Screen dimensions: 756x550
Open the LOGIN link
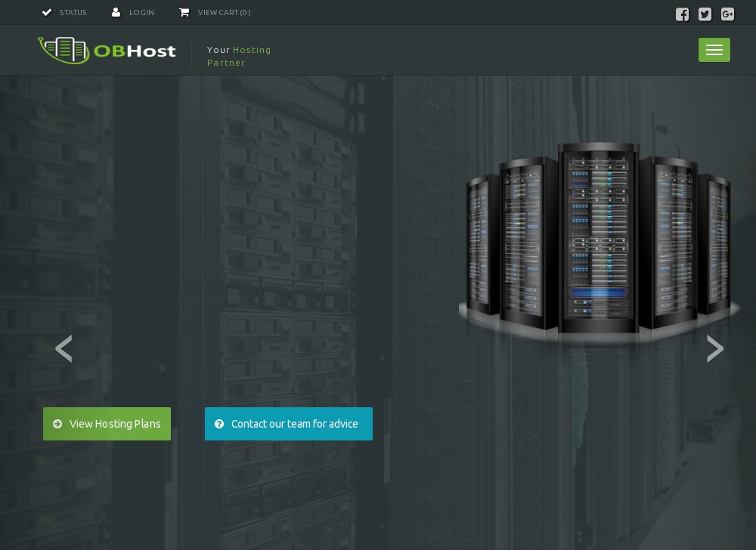(142, 12)
